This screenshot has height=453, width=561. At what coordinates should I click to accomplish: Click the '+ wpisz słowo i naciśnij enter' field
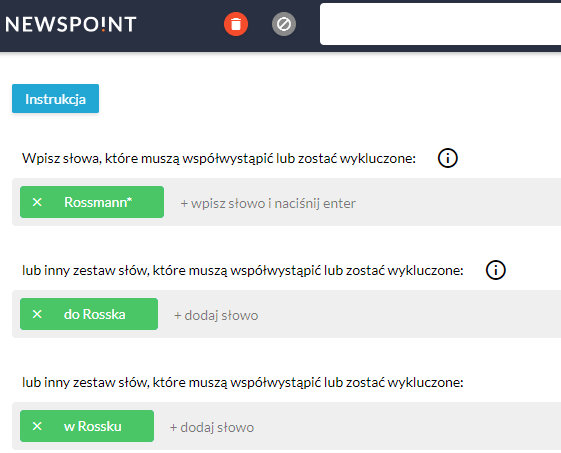(x=268, y=203)
